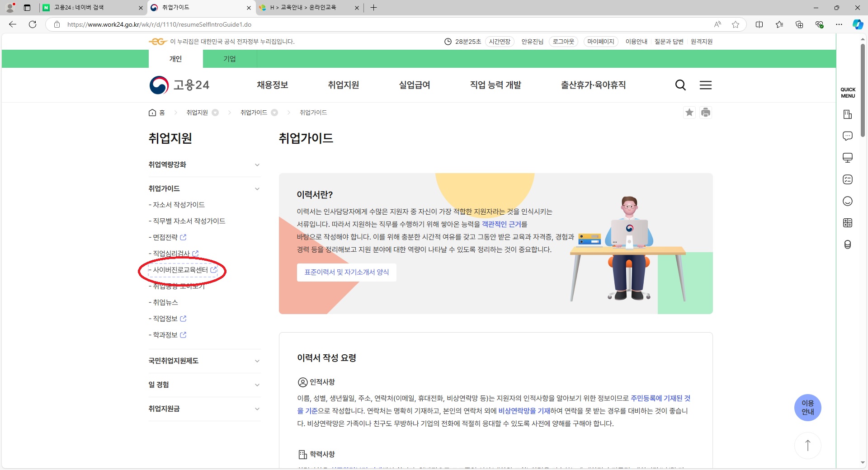868x470 pixels.
Task: Open the hamburger full menu icon
Action: pyautogui.click(x=706, y=85)
